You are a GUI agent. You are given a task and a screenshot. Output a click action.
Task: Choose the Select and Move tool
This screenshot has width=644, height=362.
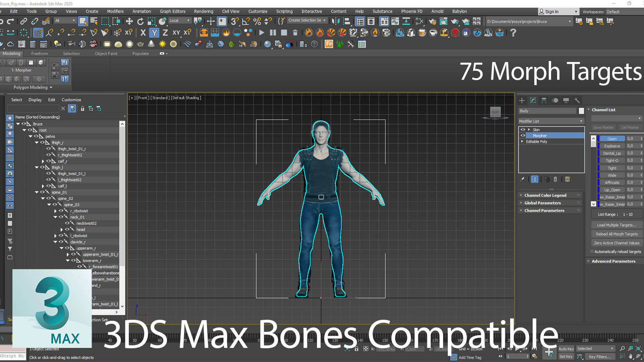[129, 21]
